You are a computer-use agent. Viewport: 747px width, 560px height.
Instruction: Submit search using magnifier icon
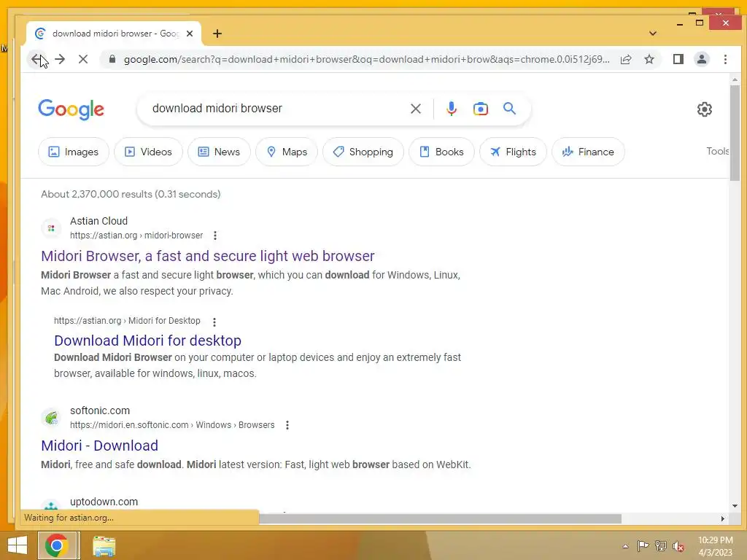pos(509,109)
